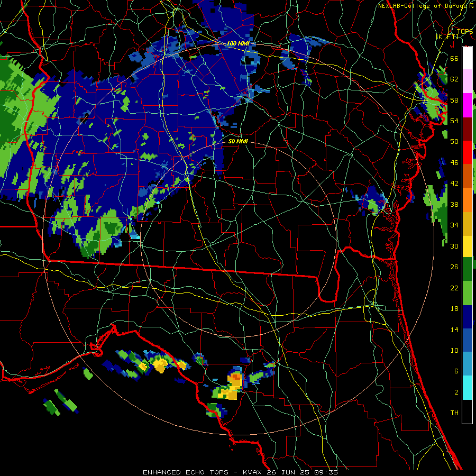
Task: Select the black TH legend swatch
Action: (x=467, y=411)
